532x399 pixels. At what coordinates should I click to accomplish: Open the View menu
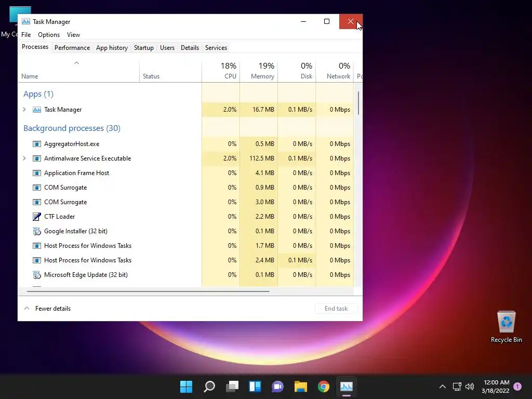(x=73, y=35)
